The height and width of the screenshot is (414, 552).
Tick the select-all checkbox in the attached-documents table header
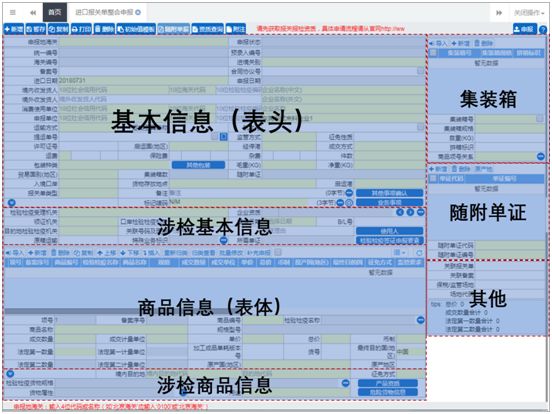click(433, 178)
